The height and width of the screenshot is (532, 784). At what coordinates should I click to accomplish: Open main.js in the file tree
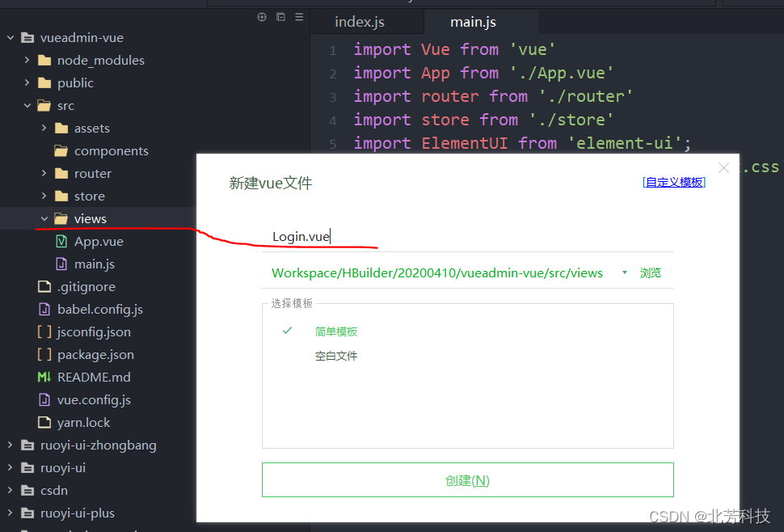95,264
